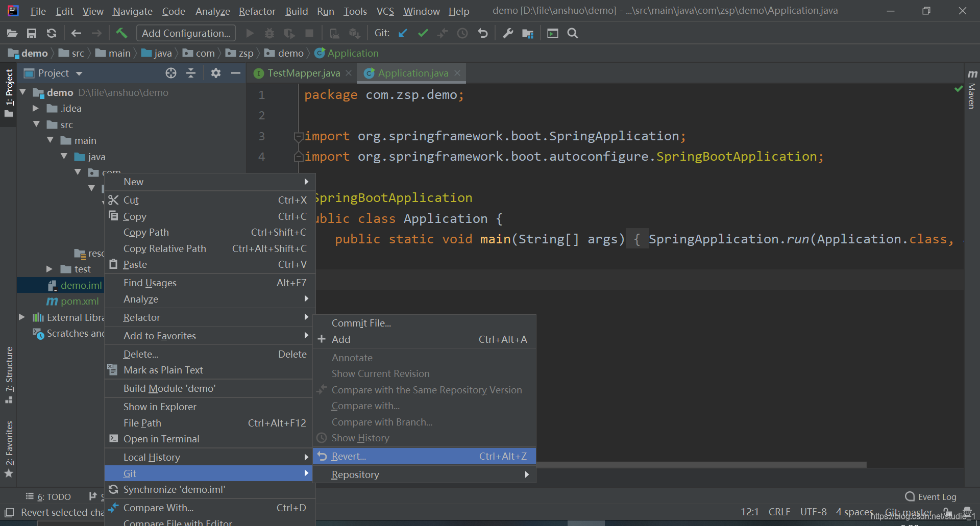Navigate back with left arrow icon
Viewport: 980px width, 526px height.
point(76,33)
